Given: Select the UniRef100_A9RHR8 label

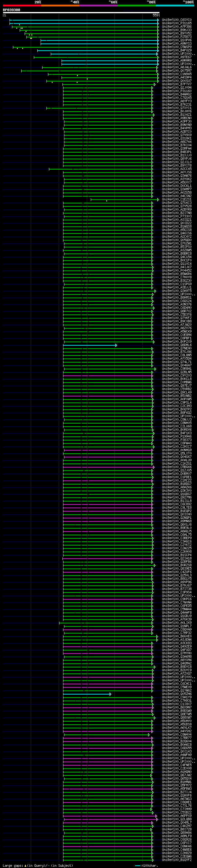Looking at the screenshot, I should coord(177,61).
